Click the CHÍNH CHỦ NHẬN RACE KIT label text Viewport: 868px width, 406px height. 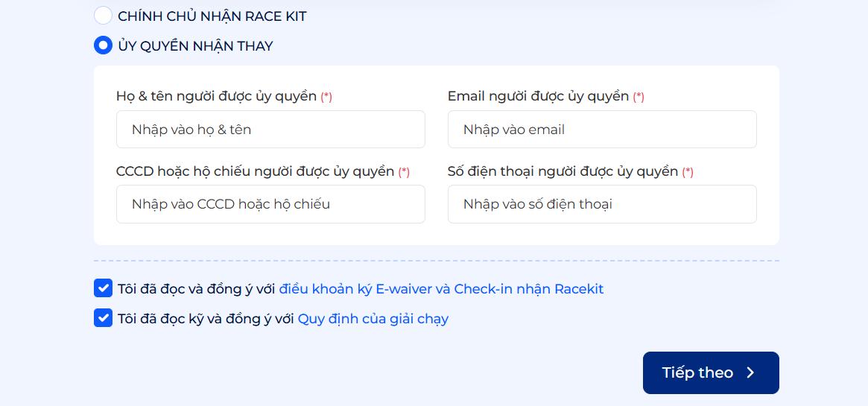pos(212,16)
